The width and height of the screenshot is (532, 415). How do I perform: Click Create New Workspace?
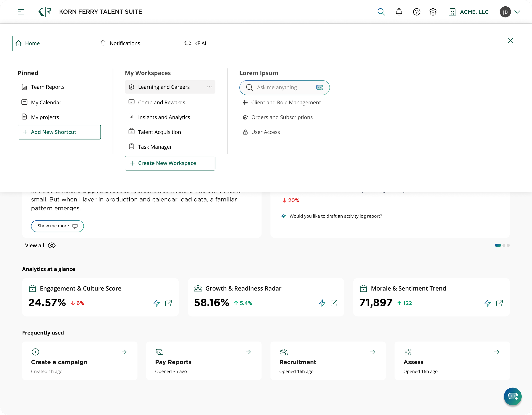click(170, 163)
